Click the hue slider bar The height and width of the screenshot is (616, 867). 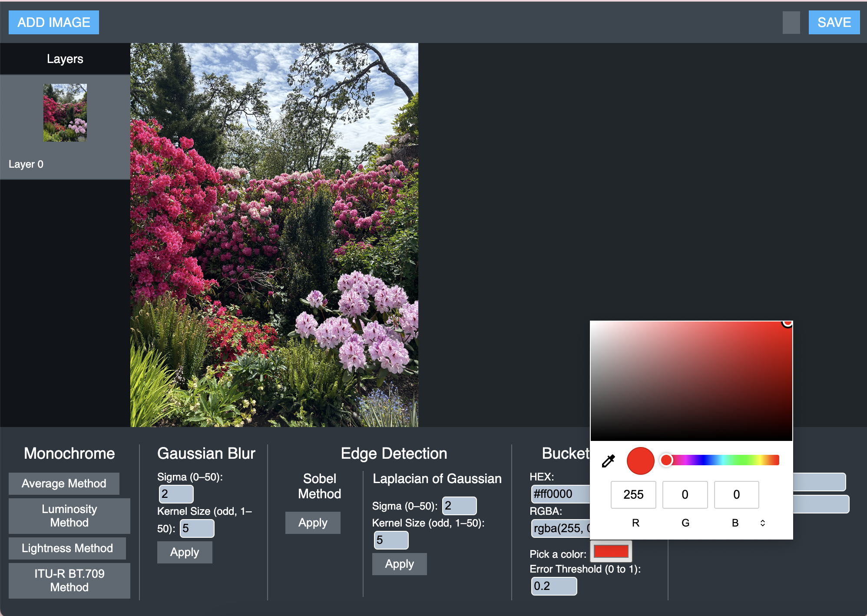tap(721, 460)
